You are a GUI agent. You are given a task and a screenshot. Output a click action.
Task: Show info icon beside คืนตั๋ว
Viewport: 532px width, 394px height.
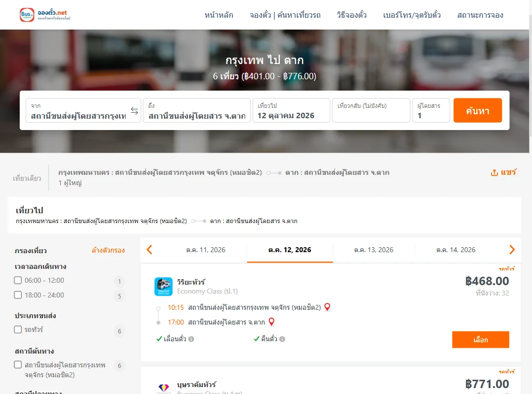coord(282,339)
